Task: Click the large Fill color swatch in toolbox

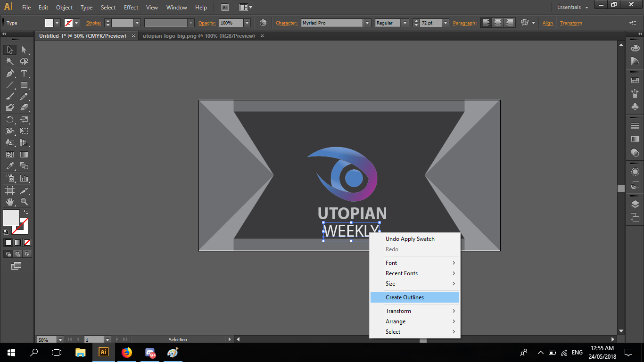Action: click(11, 218)
